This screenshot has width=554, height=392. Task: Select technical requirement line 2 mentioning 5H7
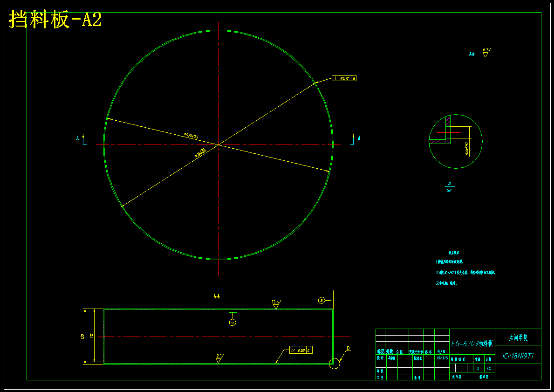(x=465, y=273)
